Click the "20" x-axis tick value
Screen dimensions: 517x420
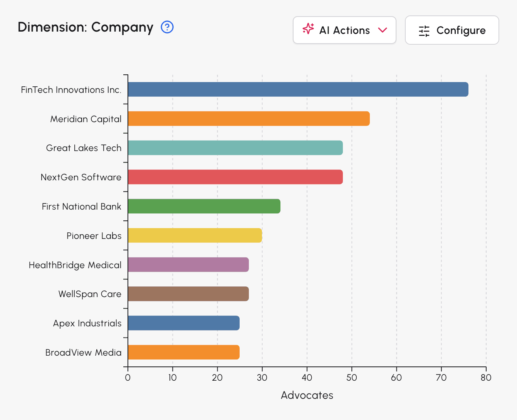pyautogui.click(x=217, y=378)
